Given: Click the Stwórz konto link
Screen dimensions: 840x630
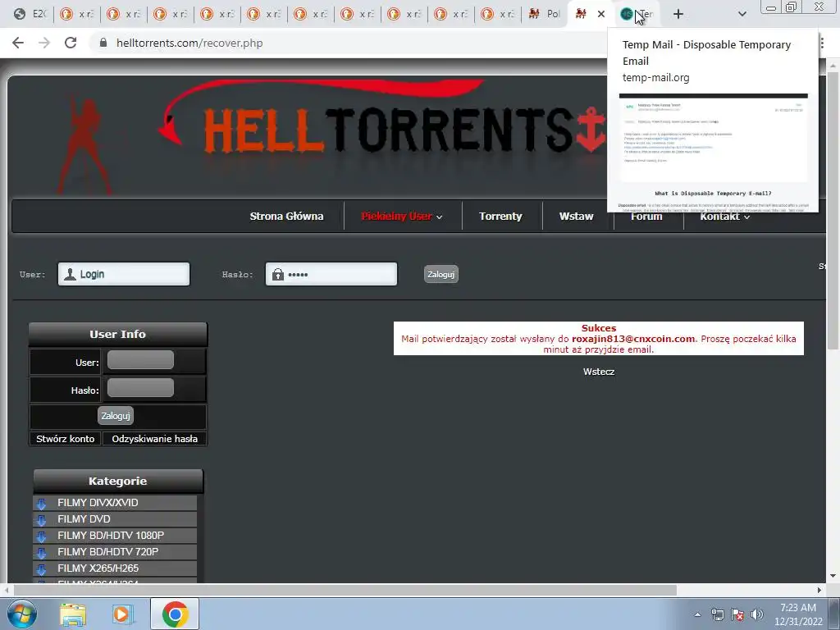Looking at the screenshot, I should pos(66,439).
